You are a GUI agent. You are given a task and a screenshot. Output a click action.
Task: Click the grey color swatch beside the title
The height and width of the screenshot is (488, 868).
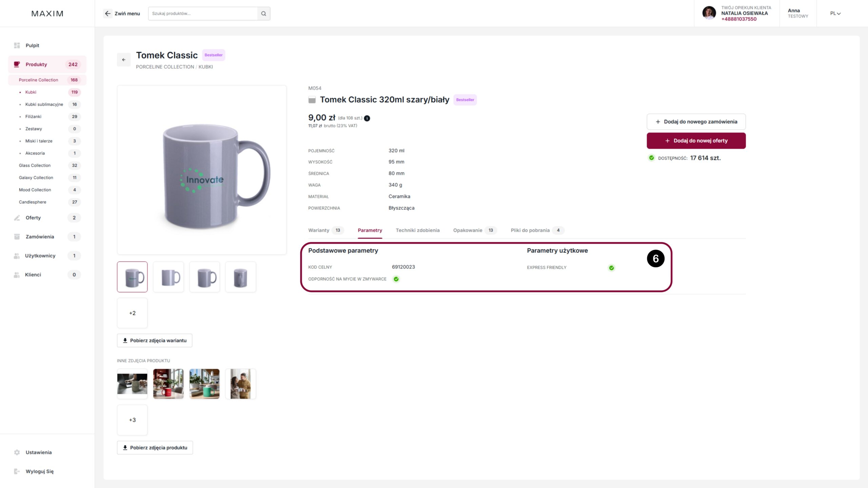(312, 100)
